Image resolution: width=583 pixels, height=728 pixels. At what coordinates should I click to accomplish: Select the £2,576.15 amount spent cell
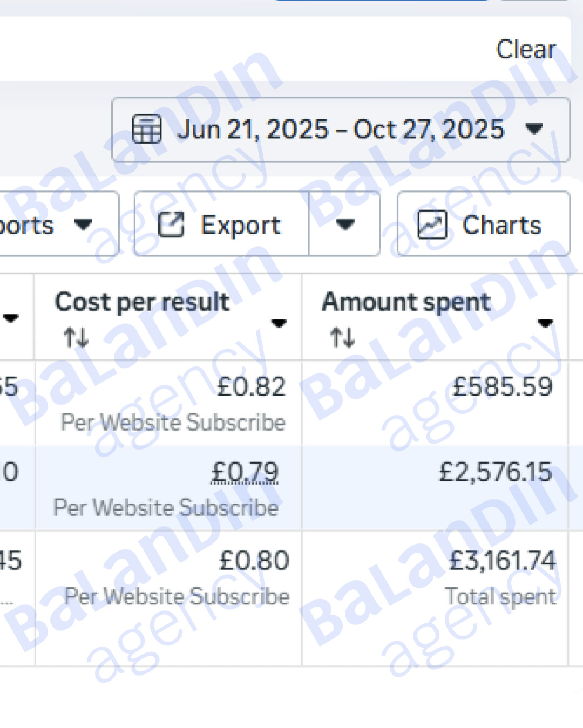pos(435,488)
